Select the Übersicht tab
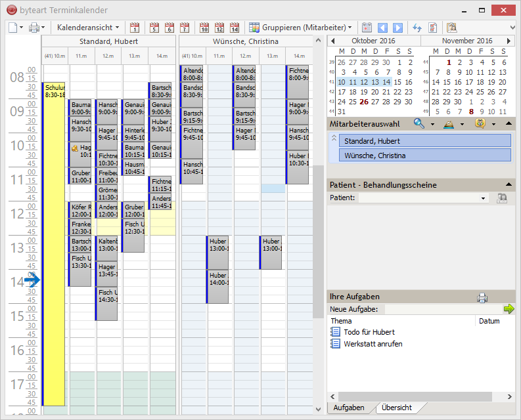The image size is (521, 420). pyautogui.click(x=397, y=408)
